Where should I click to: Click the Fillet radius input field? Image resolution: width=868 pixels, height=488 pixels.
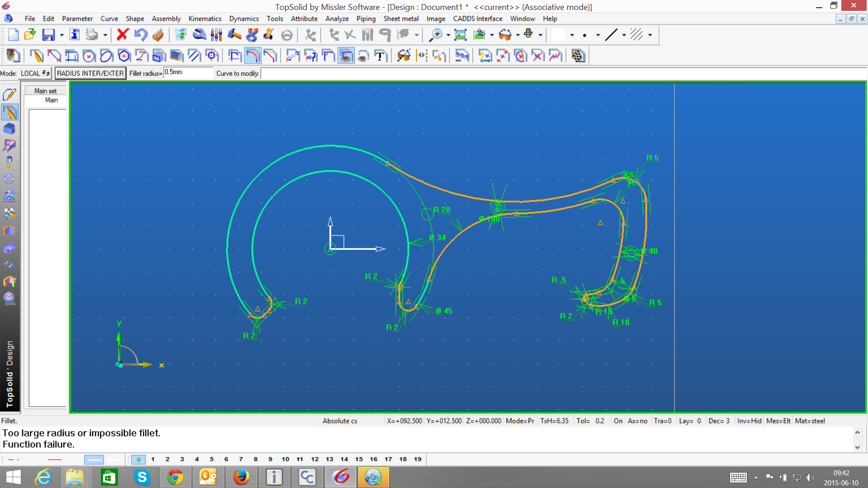188,72
